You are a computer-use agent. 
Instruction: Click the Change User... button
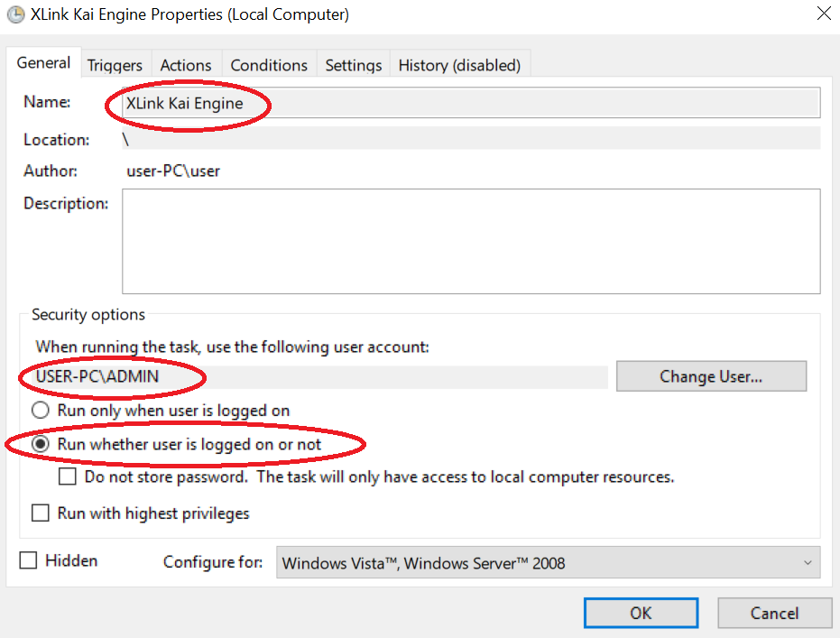click(x=711, y=376)
